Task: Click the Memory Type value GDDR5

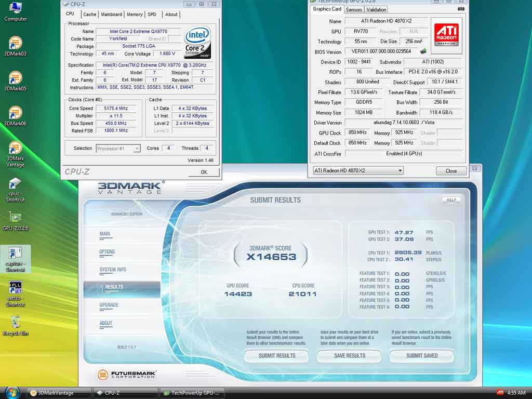Action: pos(364,102)
